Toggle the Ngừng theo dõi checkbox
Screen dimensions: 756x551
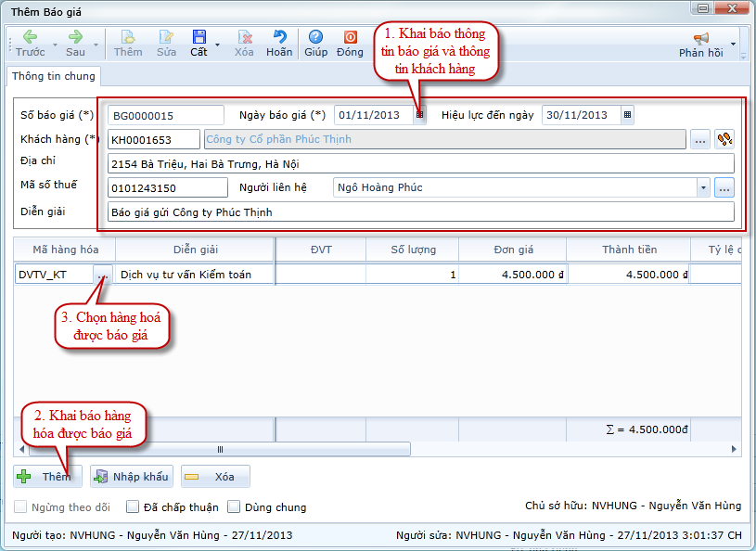(x=20, y=507)
